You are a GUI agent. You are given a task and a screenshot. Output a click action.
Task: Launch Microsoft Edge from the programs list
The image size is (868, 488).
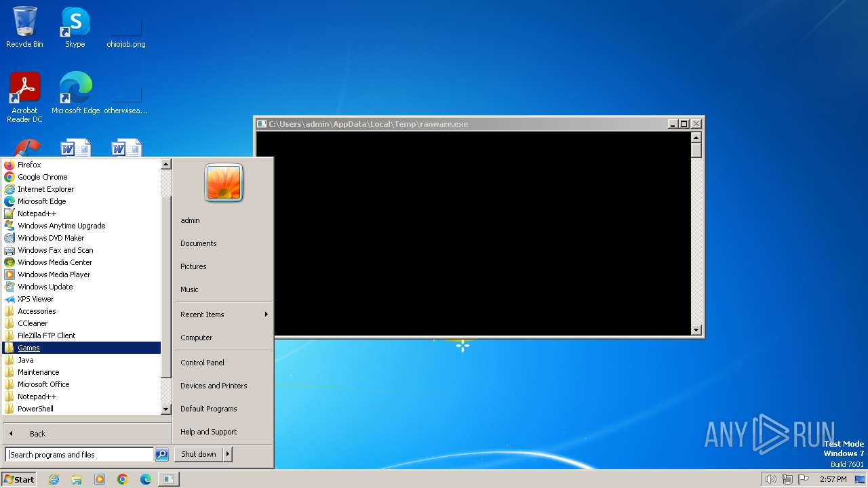point(81,201)
